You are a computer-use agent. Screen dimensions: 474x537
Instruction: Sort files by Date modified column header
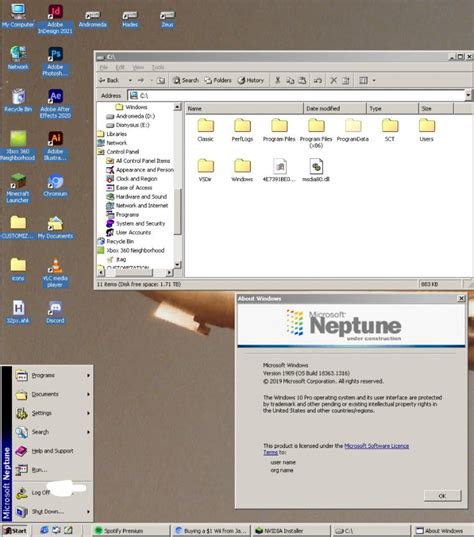(335, 109)
